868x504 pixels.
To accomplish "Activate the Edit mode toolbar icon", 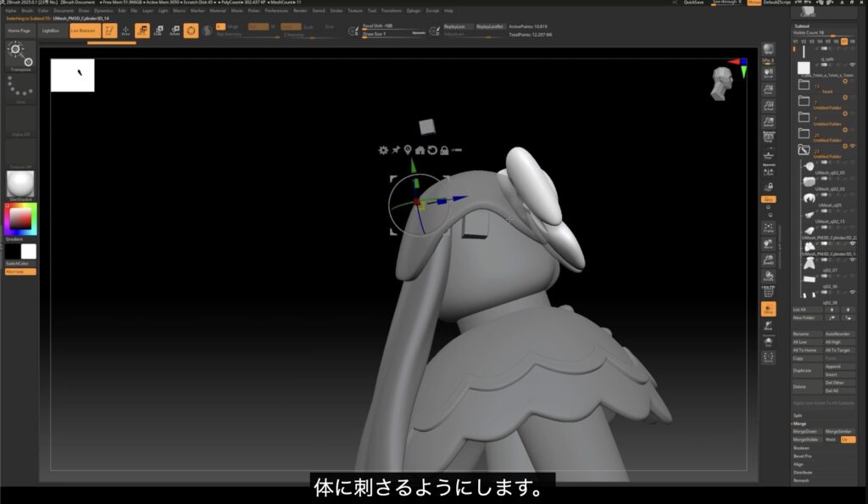I will (x=109, y=31).
